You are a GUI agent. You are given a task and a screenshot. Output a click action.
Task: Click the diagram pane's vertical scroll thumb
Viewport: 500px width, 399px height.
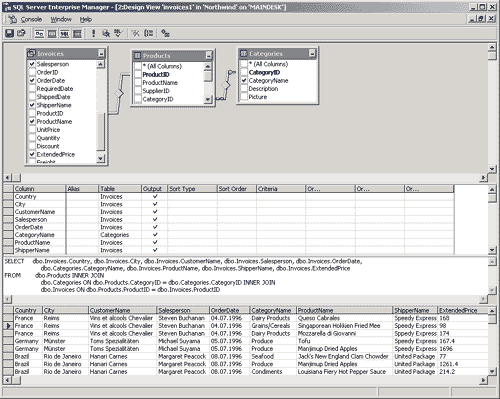click(x=492, y=56)
